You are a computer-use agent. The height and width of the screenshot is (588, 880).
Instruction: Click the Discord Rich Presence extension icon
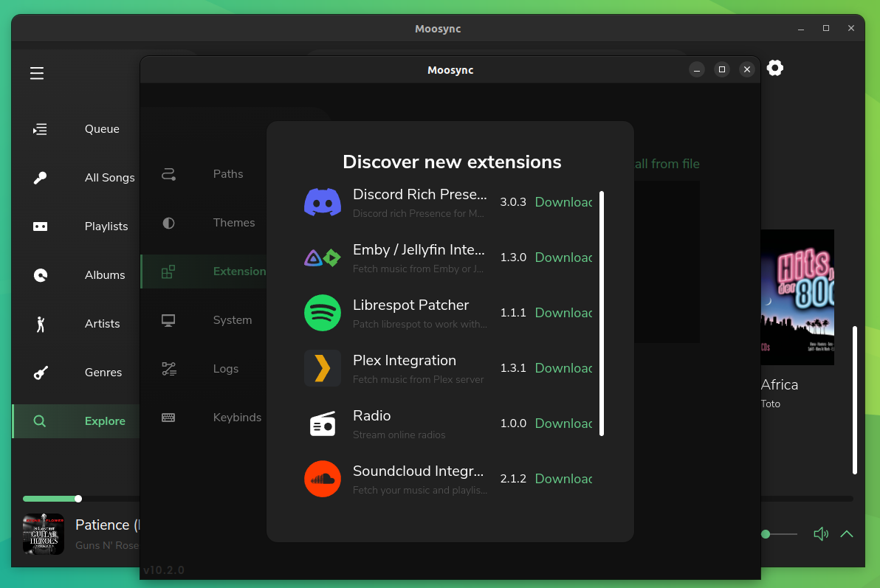[323, 201]
